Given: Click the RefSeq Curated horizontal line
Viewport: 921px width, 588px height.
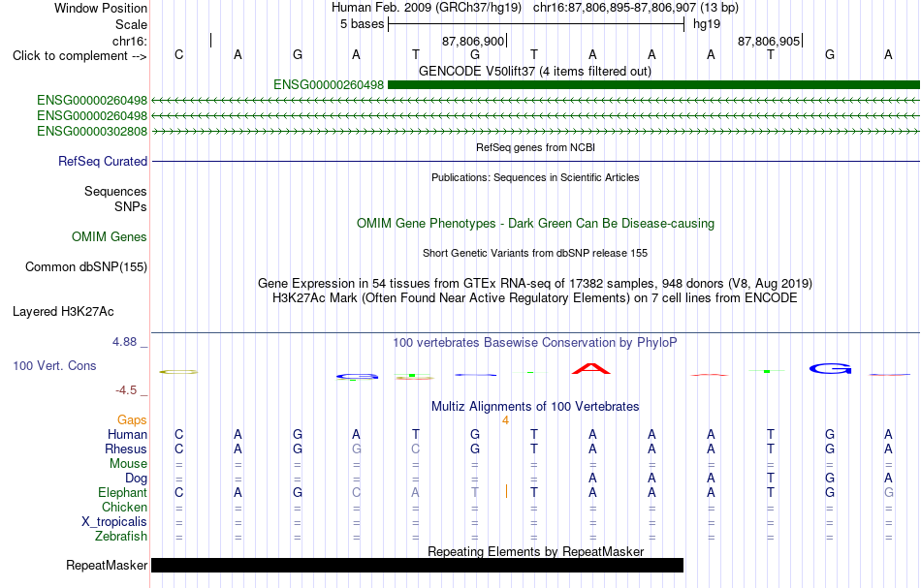Looking at the screenshot, I should [x=536, y=162].
